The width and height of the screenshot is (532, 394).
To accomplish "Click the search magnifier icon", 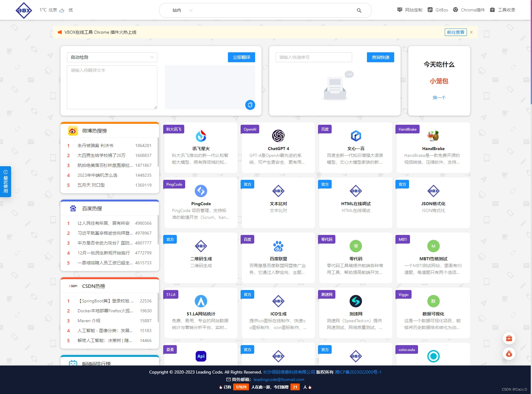I will coord(359,11).
